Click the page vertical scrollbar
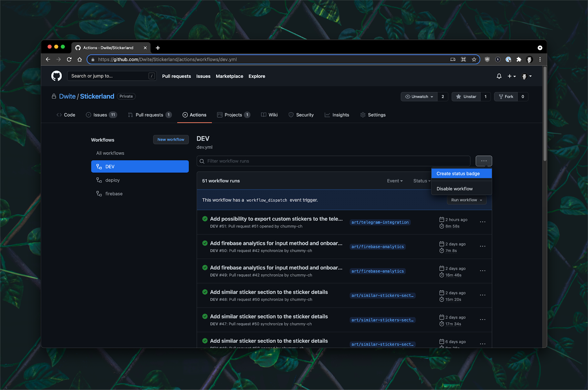The height and width of the screenshot is (390, 588). point(545,114)
